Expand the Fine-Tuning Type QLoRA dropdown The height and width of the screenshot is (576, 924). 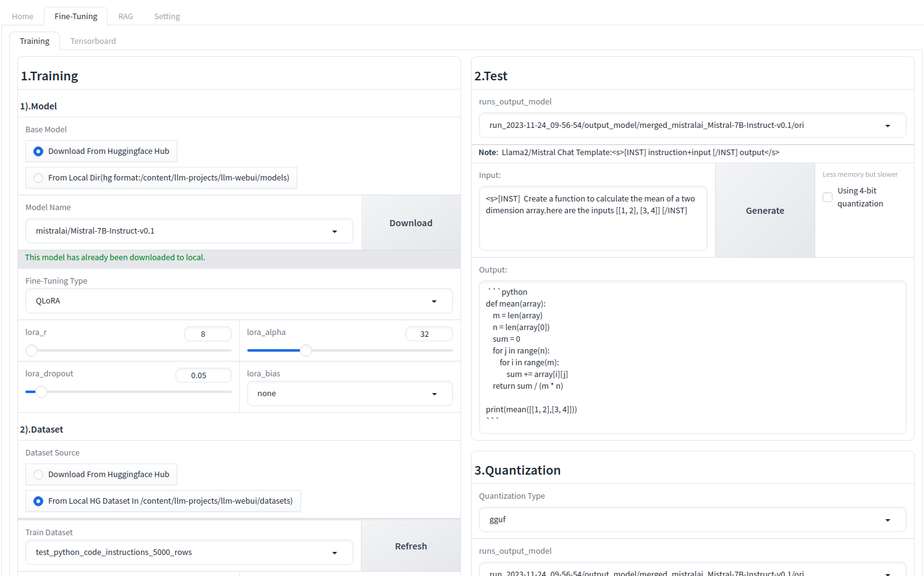[239, 301]
